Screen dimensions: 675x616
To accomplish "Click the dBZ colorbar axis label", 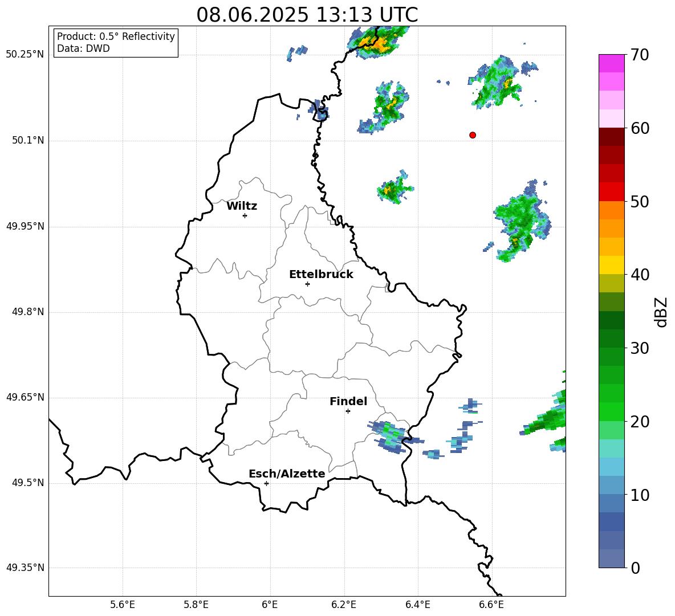I will [x=661, y=312].
